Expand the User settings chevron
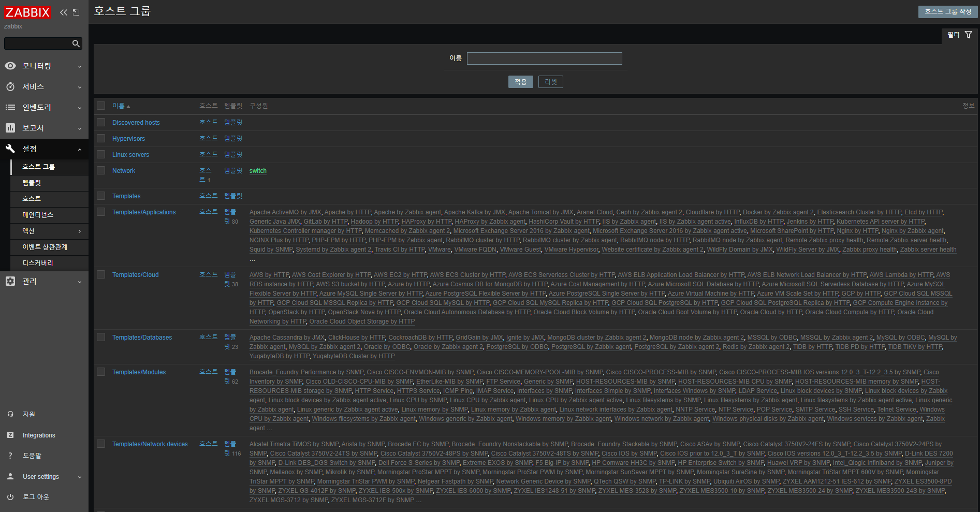Screen dimensions: 980x512 [80, 477]
